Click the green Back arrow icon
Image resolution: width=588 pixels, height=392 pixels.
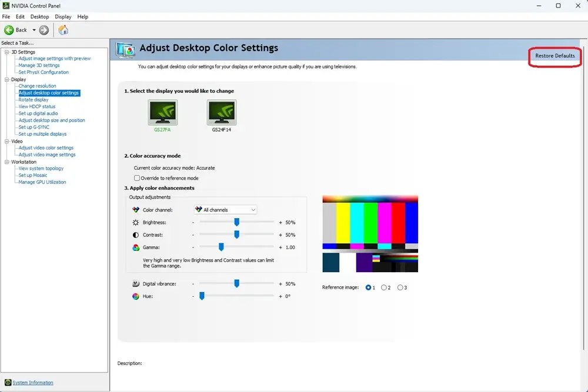coord(9,30)
